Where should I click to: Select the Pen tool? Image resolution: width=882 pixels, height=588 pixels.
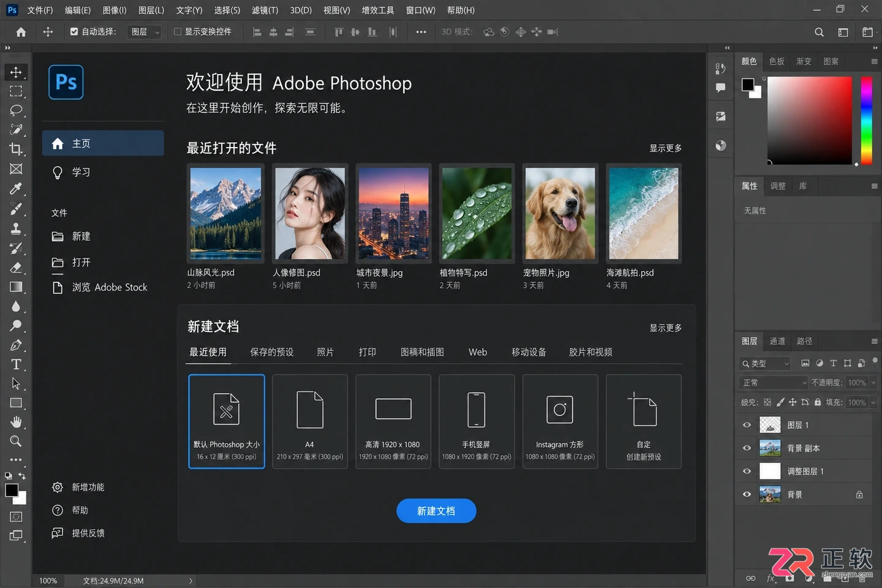point(16,345)
